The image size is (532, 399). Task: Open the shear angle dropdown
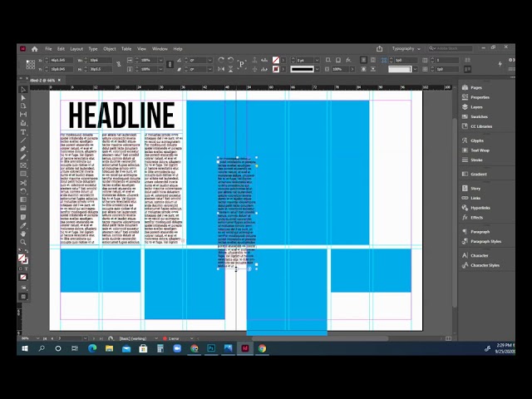pos(210,69)
